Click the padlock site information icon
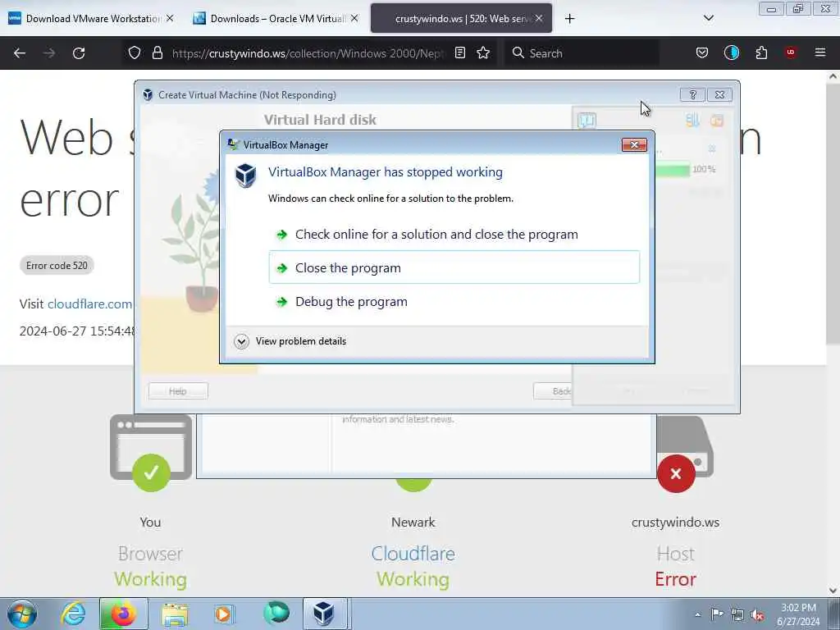 157,52
